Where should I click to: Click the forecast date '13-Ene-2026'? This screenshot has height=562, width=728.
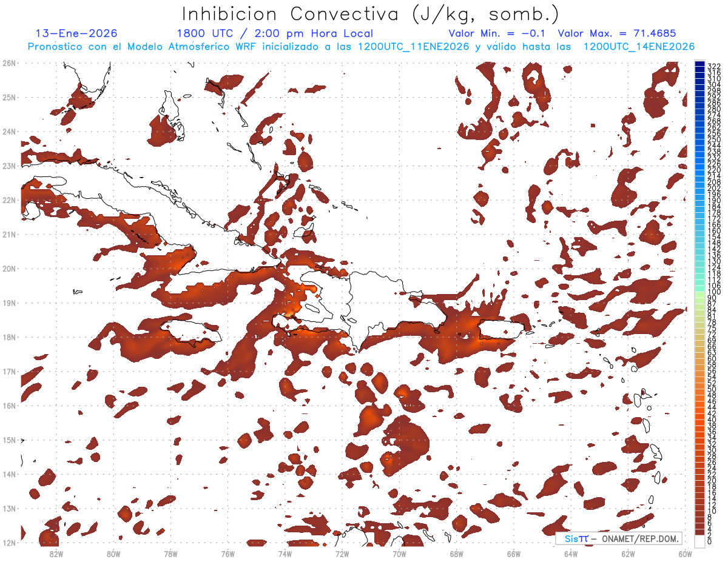pos(76,33)
